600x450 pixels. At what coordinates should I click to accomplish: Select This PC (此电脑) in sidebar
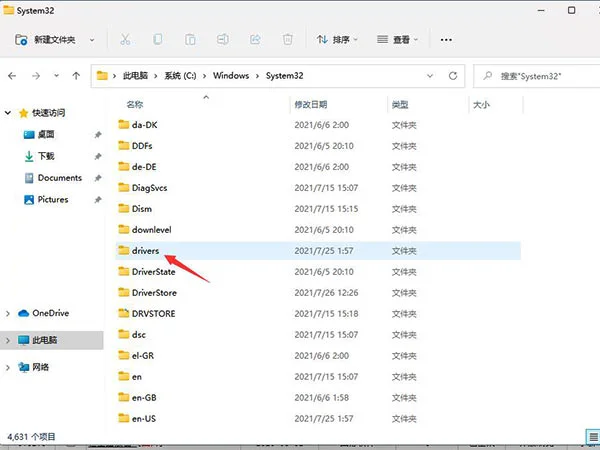pos(38,340)
